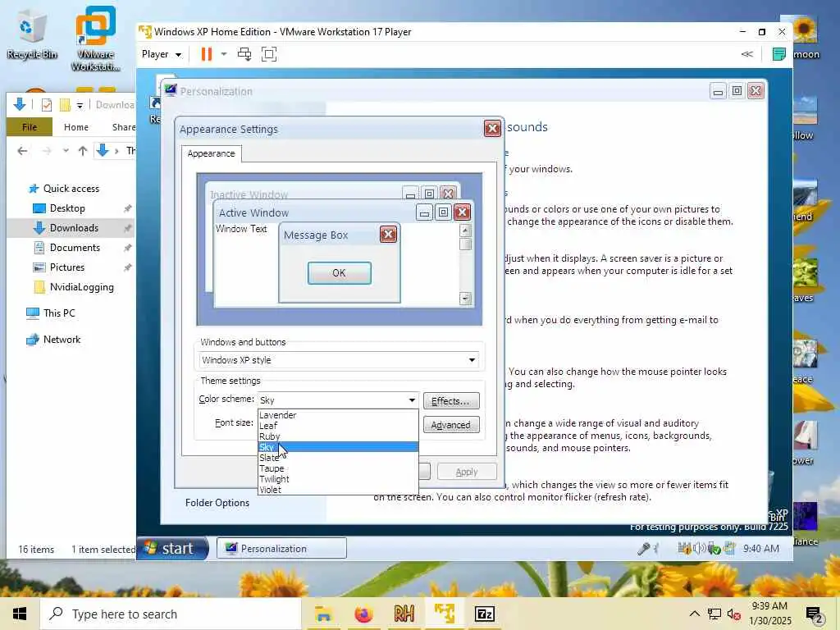Open the File tab in Explorer
840x630 pixels.
tap(30, 127)
